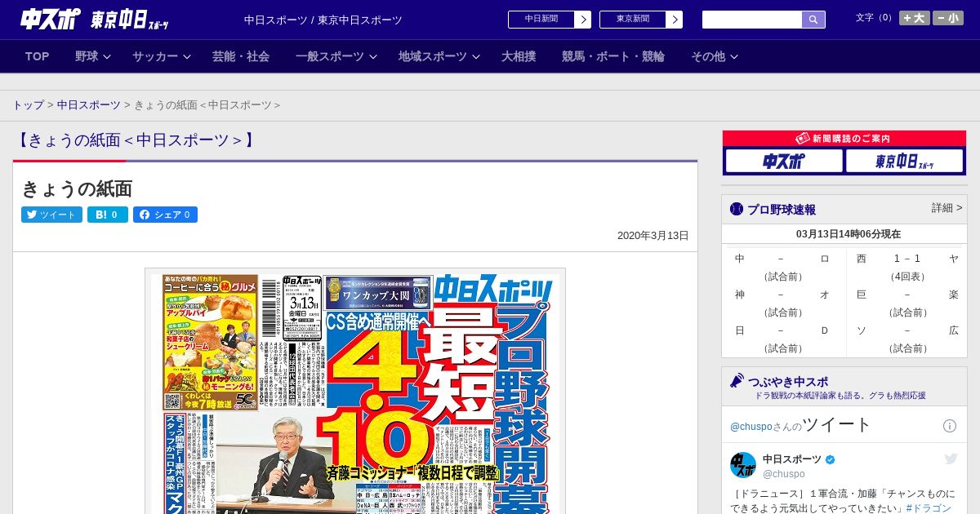Image resolution: width=980 pixels, height=514 pixels.
Task: Decrease text size with the 小 button
Action: pos(948,18)
